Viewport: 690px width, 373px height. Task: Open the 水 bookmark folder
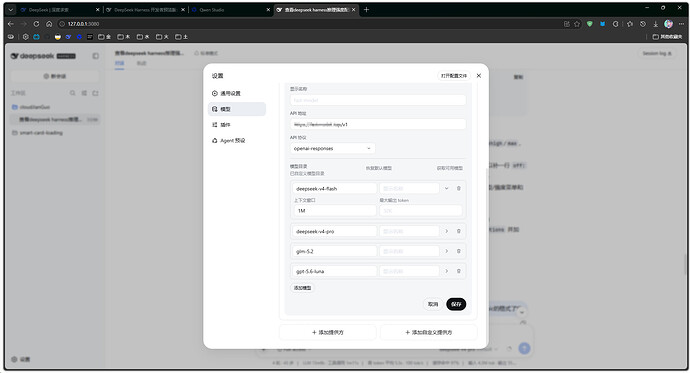pos(143,37)
